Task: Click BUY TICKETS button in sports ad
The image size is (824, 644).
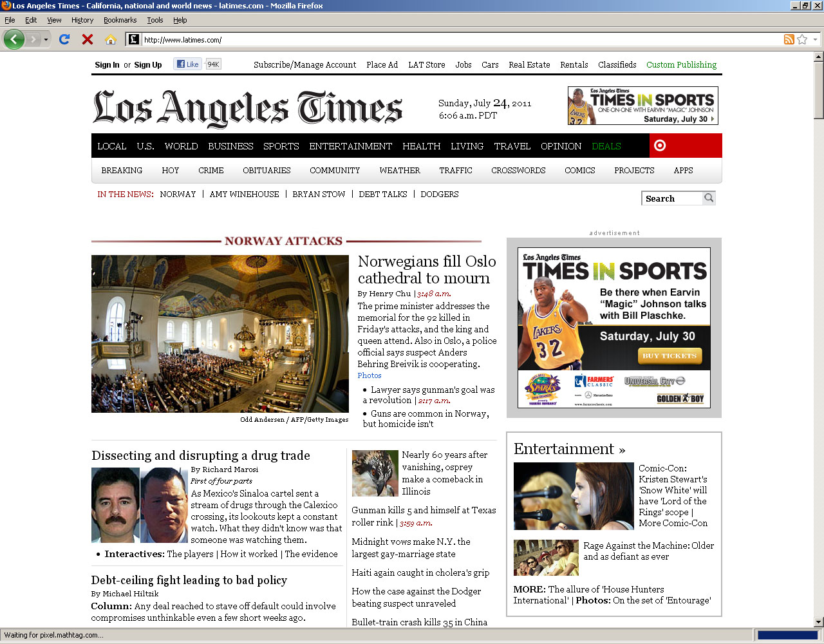Action: (669, 355)
